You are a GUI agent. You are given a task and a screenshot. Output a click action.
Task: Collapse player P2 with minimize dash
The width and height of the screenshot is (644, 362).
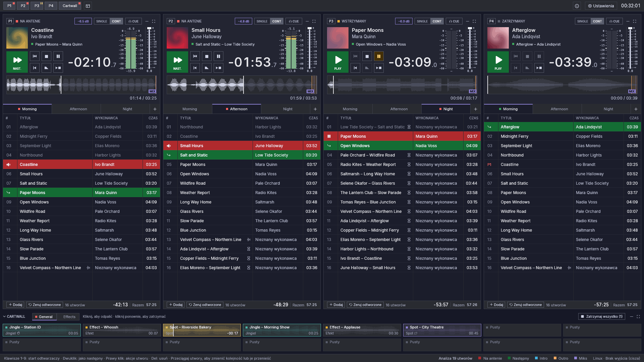tap(307, 21)
